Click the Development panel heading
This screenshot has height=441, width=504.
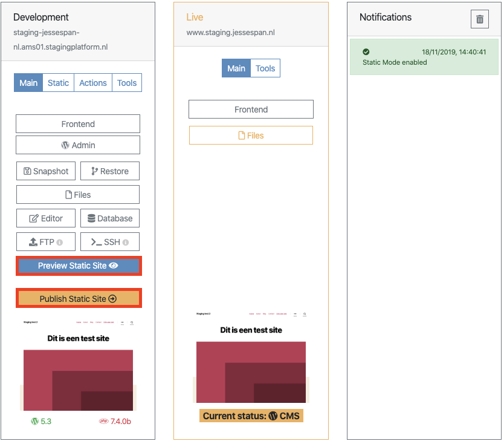pos(41,17)
